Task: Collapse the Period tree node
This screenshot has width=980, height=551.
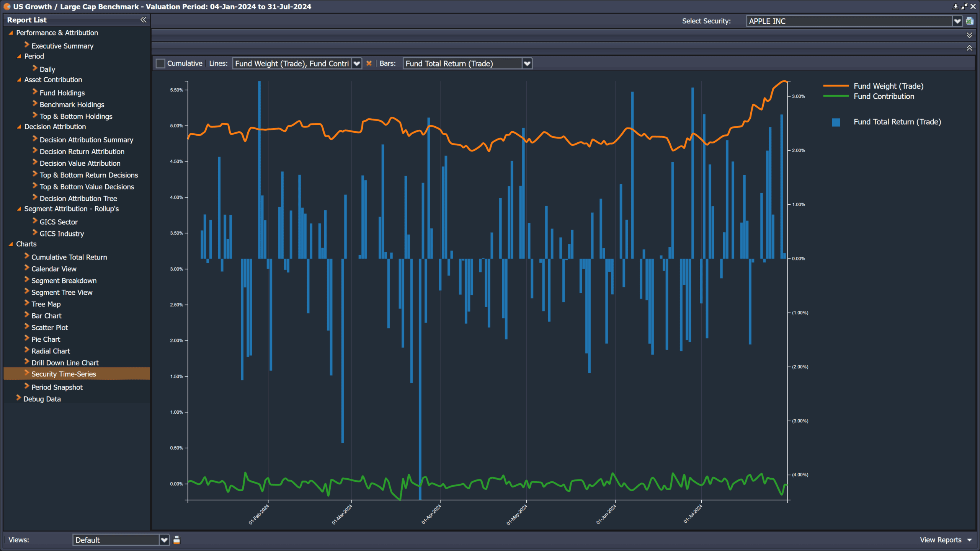Action: tap(19, 56)
